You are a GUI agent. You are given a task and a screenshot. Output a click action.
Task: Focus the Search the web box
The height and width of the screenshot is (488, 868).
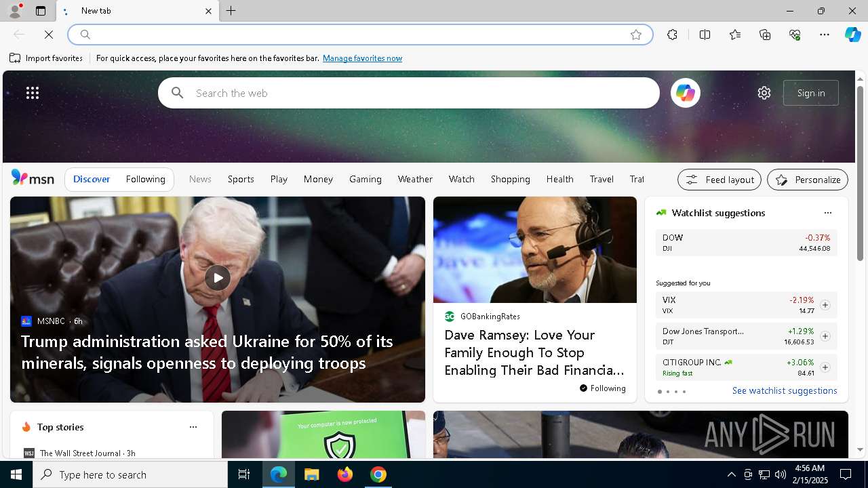pos(409,93)
